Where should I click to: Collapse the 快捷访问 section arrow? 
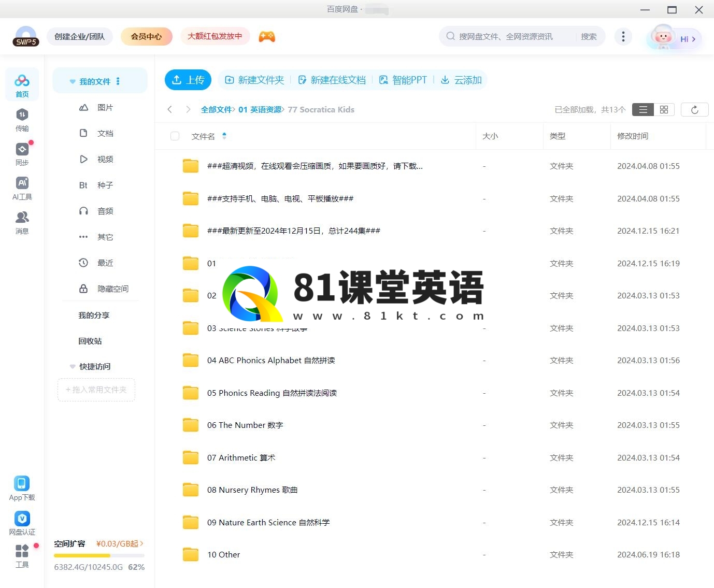[x=73, y=366]
